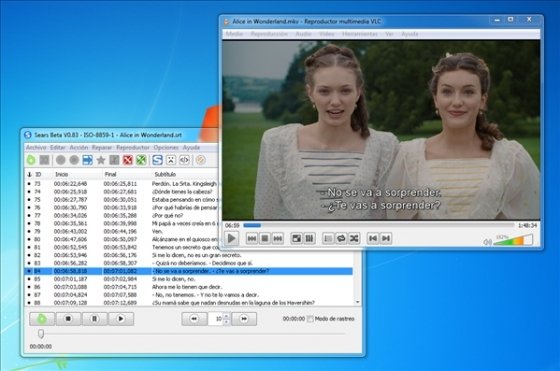The width and height of the screenshot is (560, 371).
Task: Select subtitle row 85 'Si me lo dicen, no.'
Action: click(x=189, y=279)
